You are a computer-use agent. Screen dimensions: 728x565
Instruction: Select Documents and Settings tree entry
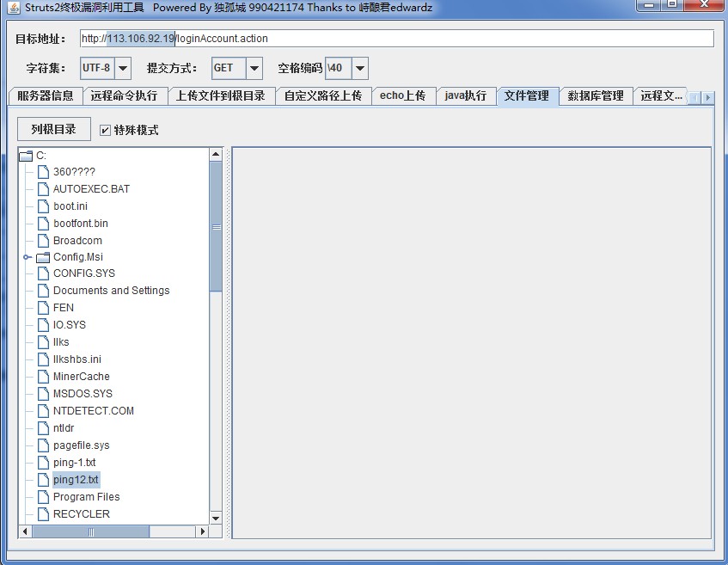(x=112, y=291)
